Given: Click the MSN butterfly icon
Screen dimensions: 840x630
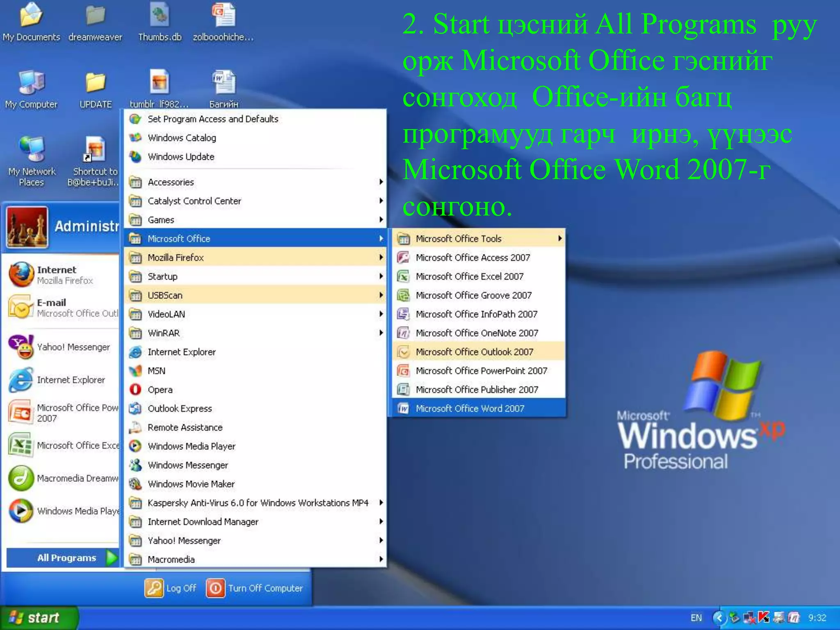Looking at the screenshot, I should pyautogui.click(x=135, y=371).
